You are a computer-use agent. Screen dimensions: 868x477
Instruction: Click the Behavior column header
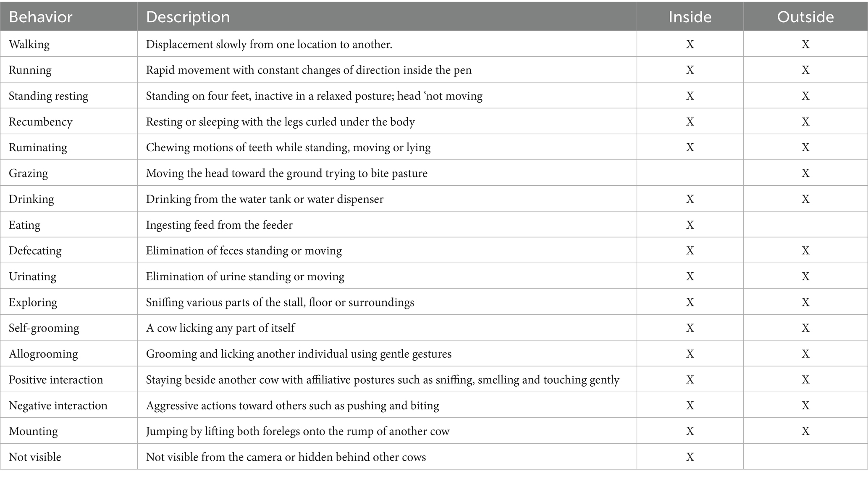click(x=41, y=17)
